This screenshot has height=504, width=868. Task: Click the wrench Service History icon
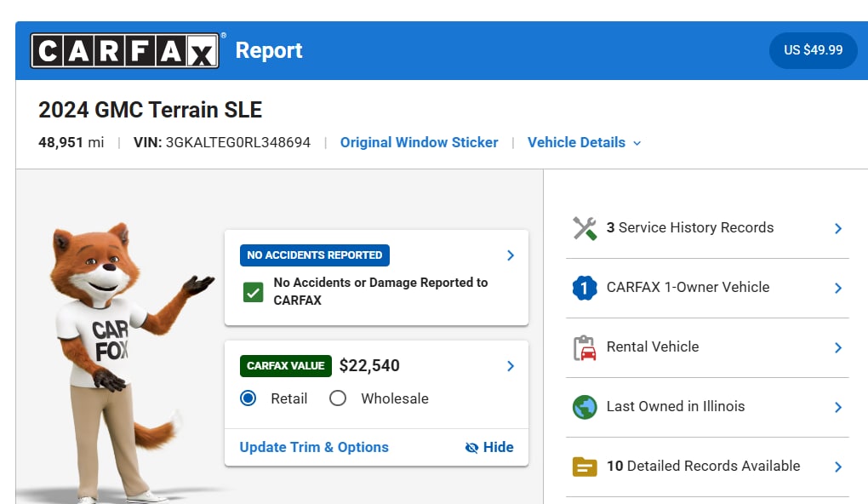(585, 228)
